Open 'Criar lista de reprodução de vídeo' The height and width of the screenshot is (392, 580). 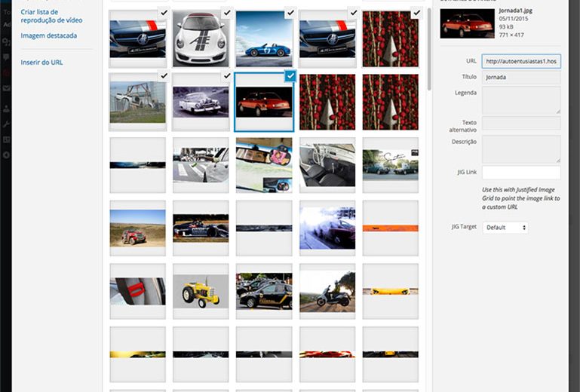pyautogui.click(x=51, y=16)
